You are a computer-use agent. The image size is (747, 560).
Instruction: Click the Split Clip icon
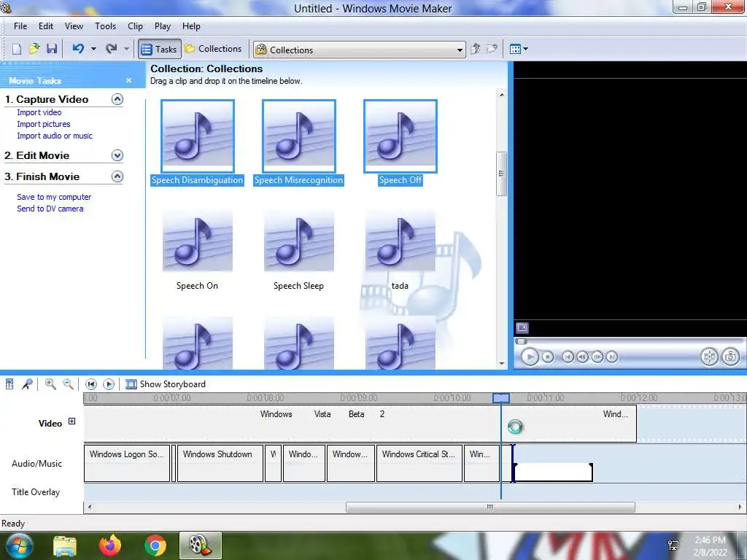point(709,357)
